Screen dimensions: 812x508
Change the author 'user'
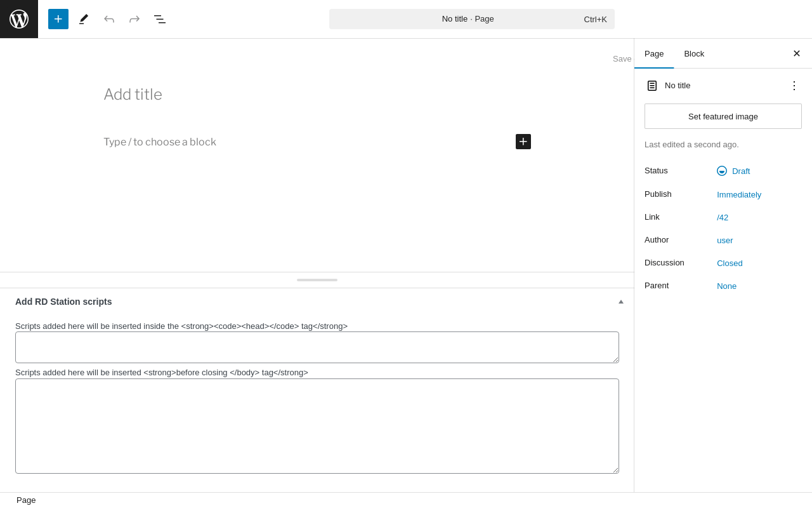(x=725, y=240)
